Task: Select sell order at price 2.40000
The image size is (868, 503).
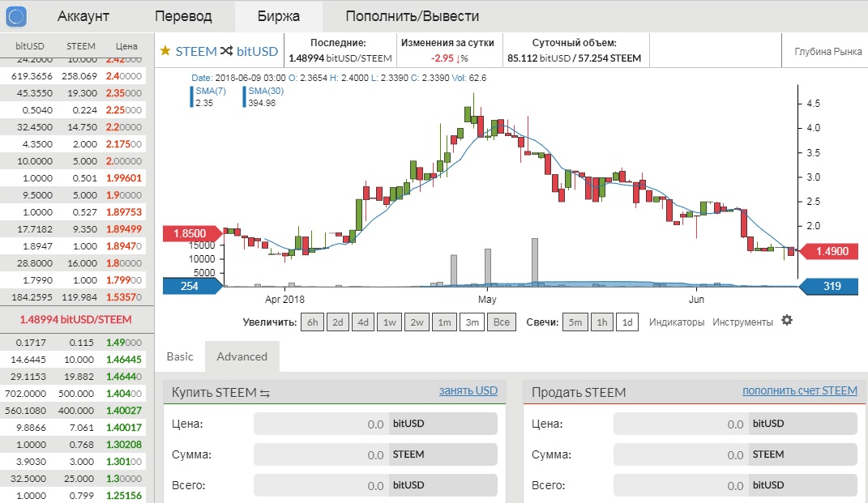Action: tap(73, 76)
